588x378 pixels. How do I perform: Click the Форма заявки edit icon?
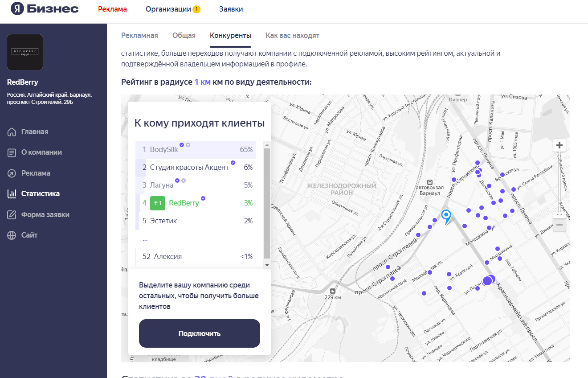[x=12, y=215]
